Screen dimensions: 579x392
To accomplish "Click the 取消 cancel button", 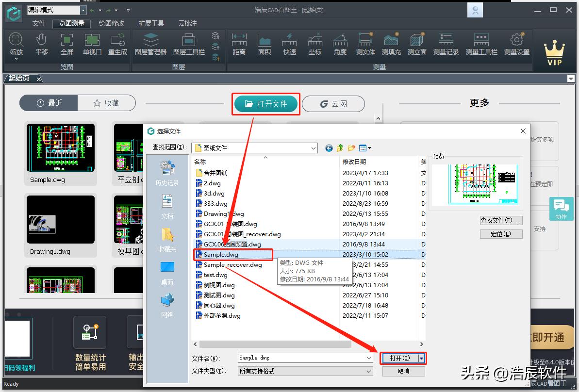I will (x=403, y=371).
